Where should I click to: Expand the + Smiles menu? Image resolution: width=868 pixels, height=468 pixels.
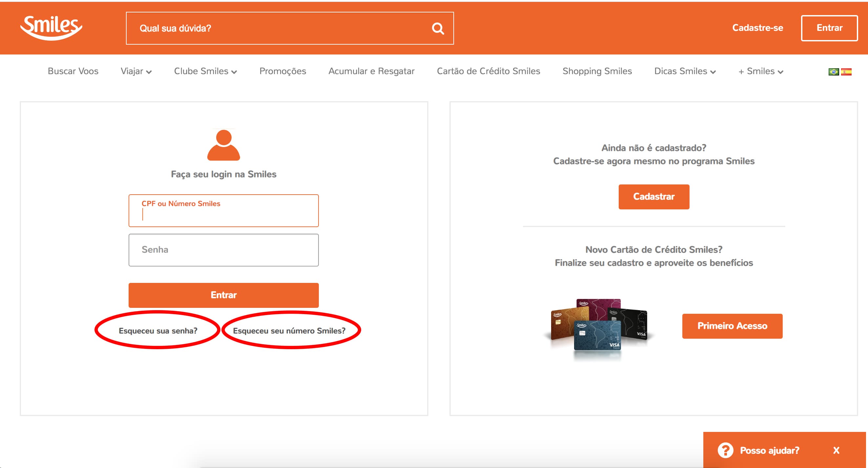pos(760,71)
